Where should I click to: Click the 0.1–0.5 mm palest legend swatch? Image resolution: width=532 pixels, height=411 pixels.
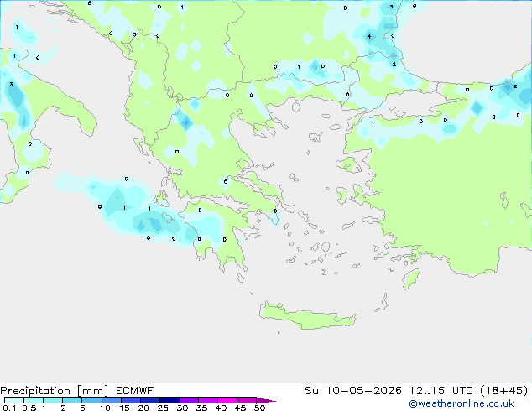tap(14, 400)
